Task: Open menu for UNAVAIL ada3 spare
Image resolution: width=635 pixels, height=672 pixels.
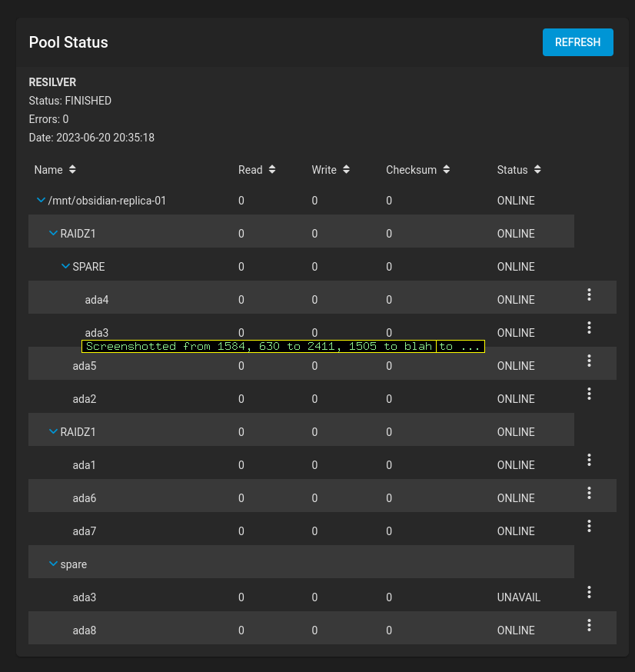Action: pos(589,592)
